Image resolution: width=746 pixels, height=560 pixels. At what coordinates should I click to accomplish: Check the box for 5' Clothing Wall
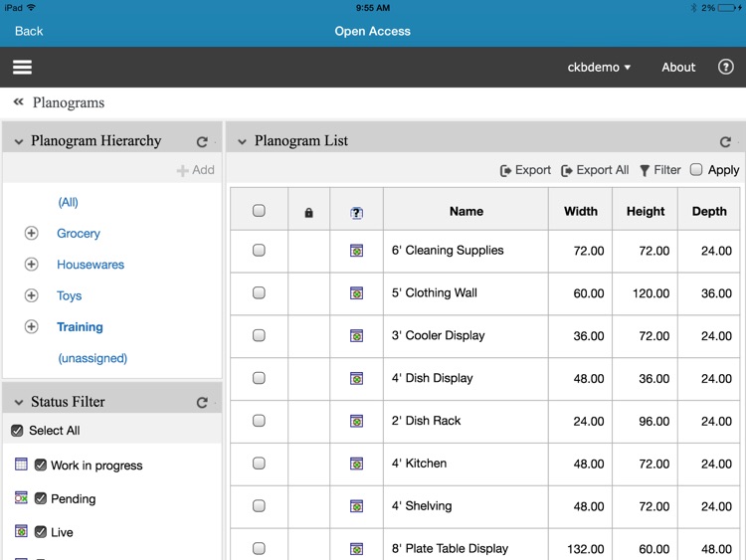(259, 292)
